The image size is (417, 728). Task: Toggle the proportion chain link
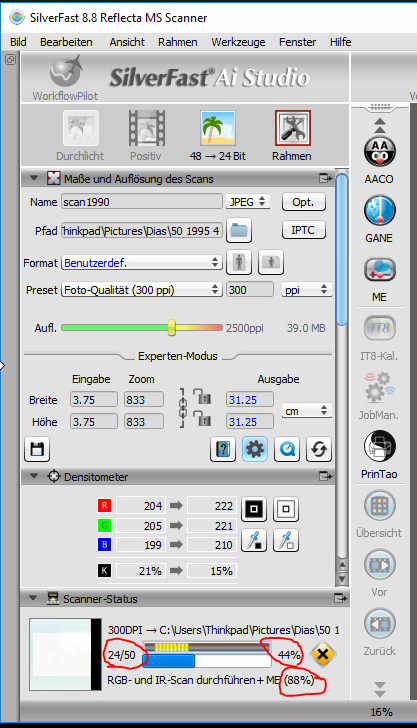(x=183, y=408)
